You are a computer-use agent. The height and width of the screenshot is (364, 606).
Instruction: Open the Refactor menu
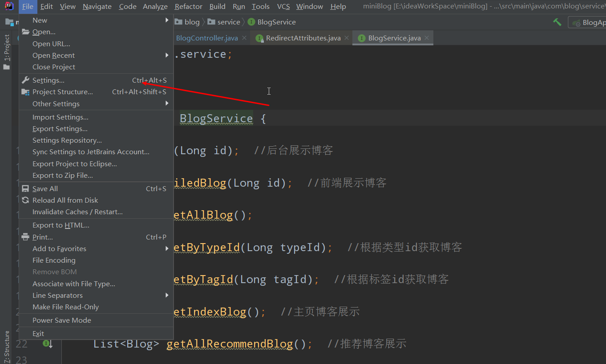[x=189, y=6]
